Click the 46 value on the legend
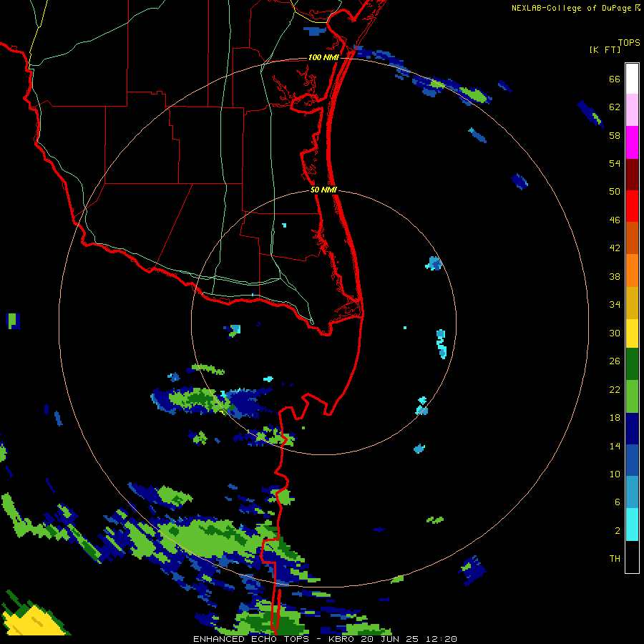The image size is (644, 644). [615, 220]
